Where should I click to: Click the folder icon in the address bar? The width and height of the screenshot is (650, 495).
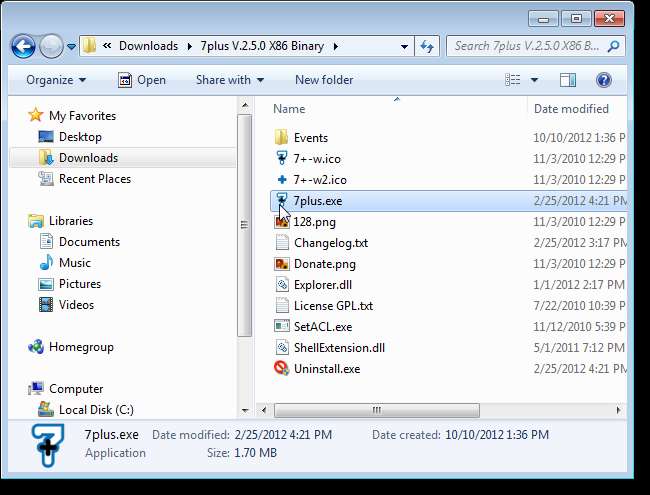[89, 46]
